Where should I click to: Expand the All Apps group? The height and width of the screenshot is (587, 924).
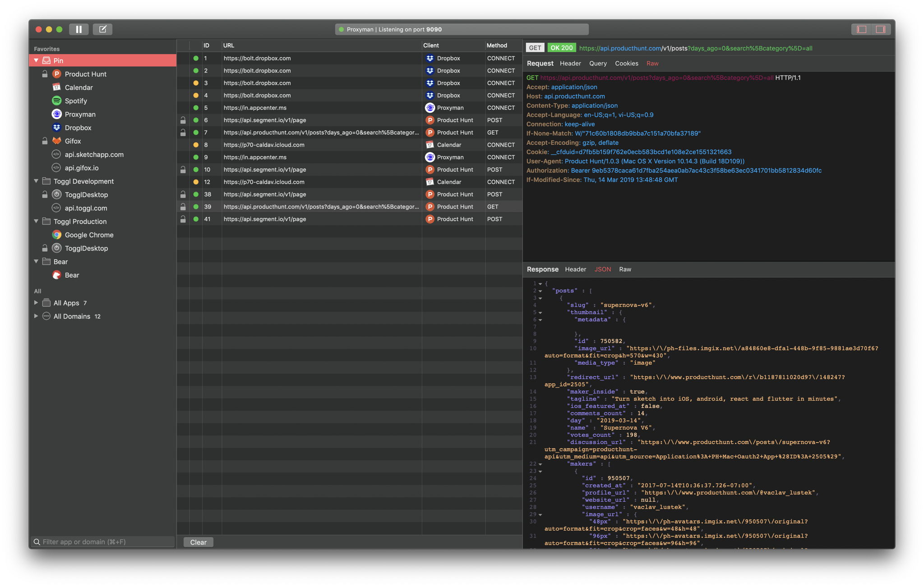click(36, 303)
